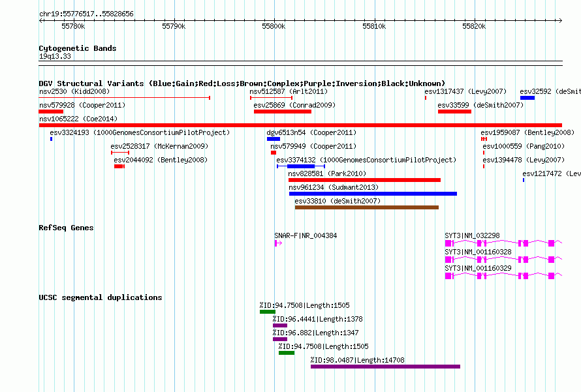Click the purple %ID:96.882 duplication bar

click(x=280, y=339)
